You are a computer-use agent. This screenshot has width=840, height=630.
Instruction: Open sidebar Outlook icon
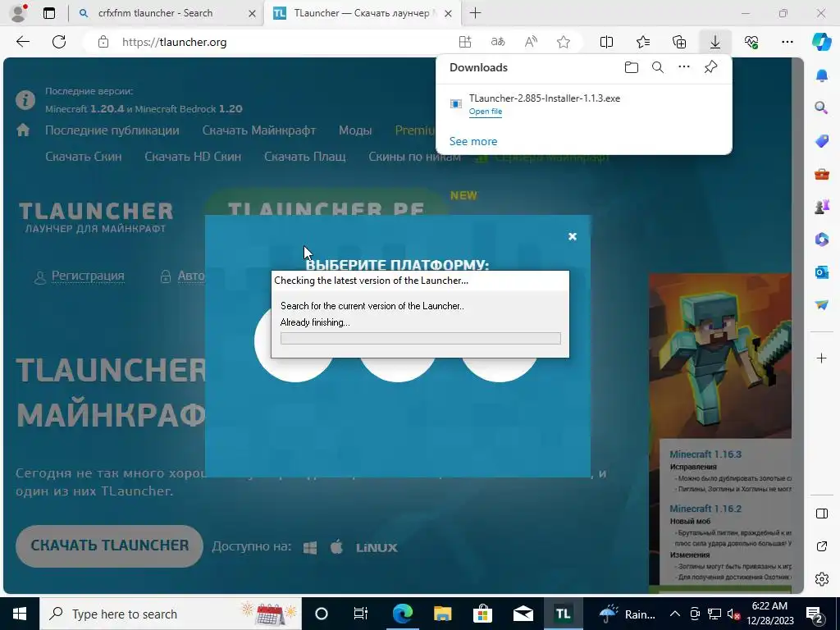click(822, 272)
